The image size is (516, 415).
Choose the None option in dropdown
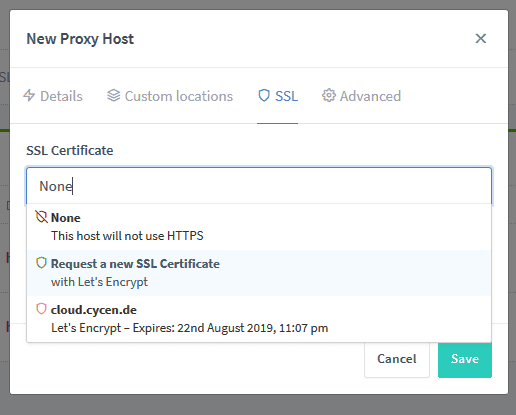259,227
